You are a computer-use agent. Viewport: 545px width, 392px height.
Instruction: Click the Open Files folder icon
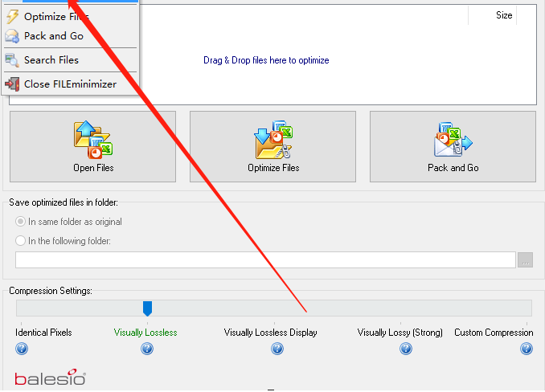(92, 140)
